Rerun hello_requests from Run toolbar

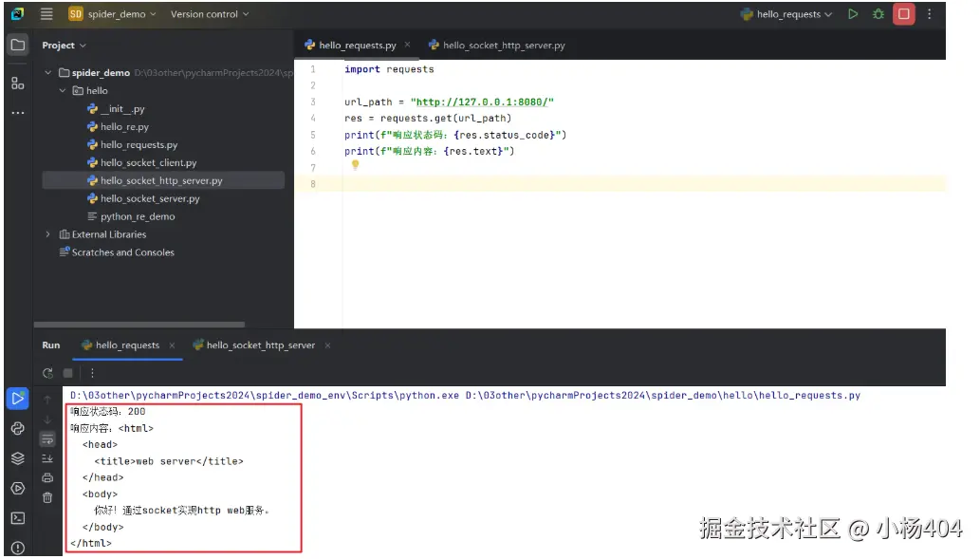pyautogui.click(x=47, y=373)
